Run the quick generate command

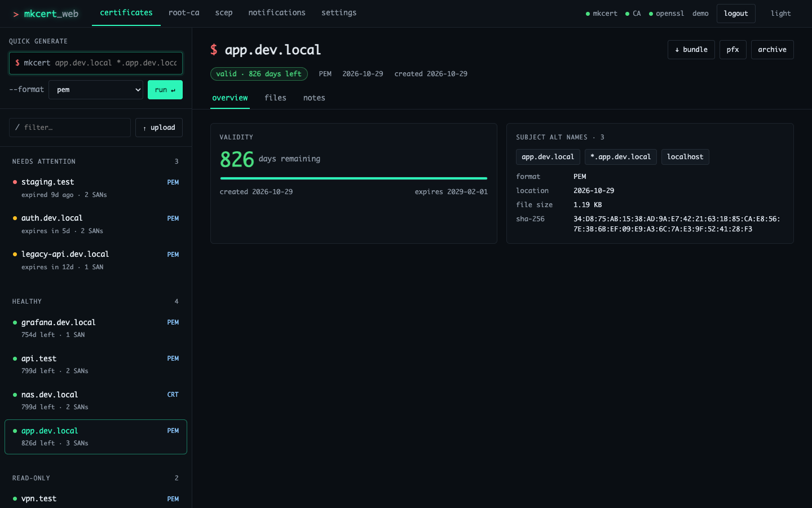tap(165, 90)
